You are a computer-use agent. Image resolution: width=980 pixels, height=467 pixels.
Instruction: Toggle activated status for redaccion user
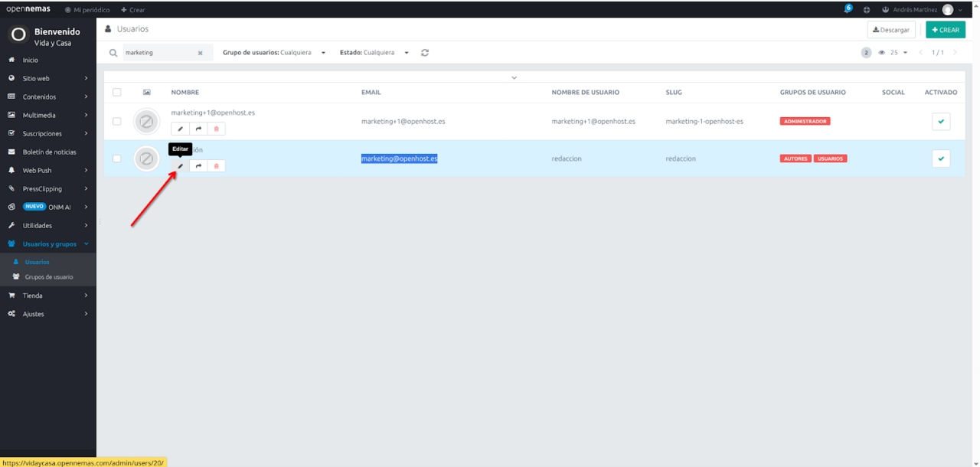pos(941,158)
